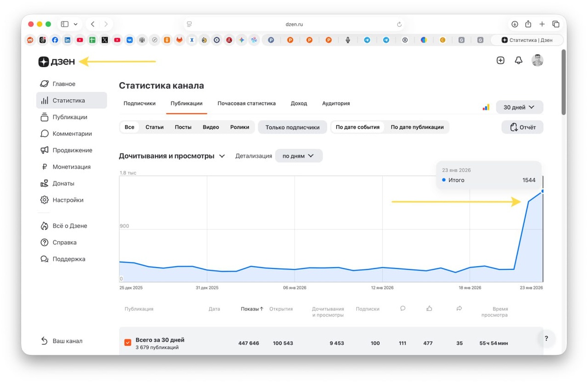The image size is (588, 383).
Task: Uncheck the 'Всего за 30 дней' checkbox
Action: (127, 342)
